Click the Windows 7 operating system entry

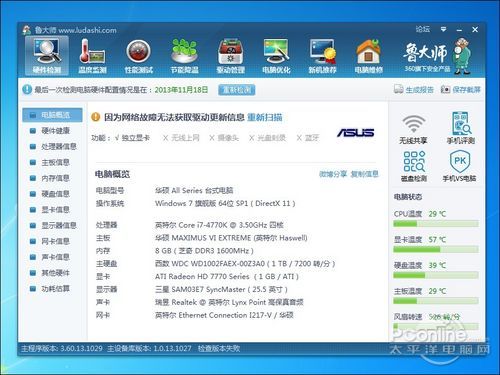225,203
